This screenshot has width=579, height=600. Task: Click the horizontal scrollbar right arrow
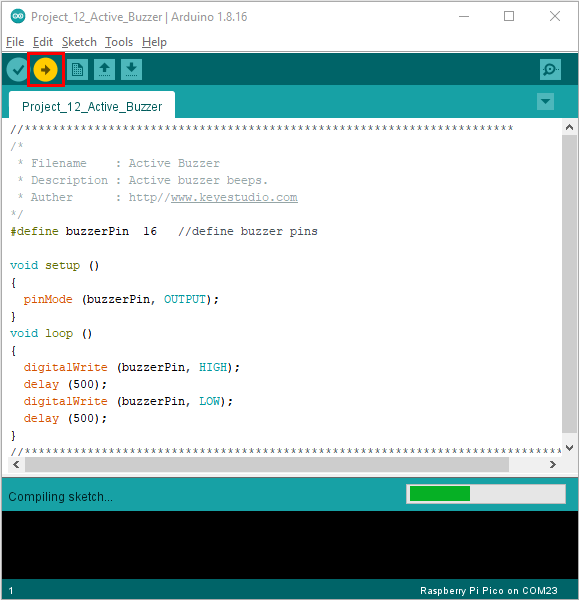click(x=553, y=465)
